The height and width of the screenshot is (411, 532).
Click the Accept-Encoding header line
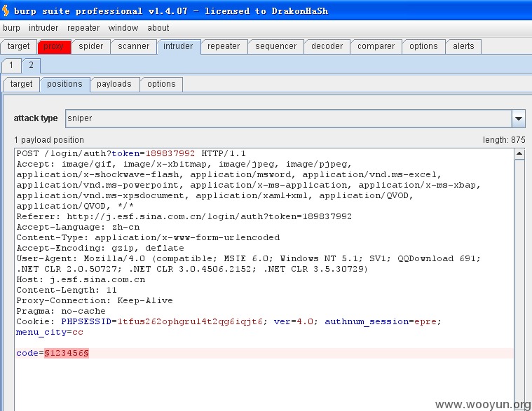click(100, 248)
